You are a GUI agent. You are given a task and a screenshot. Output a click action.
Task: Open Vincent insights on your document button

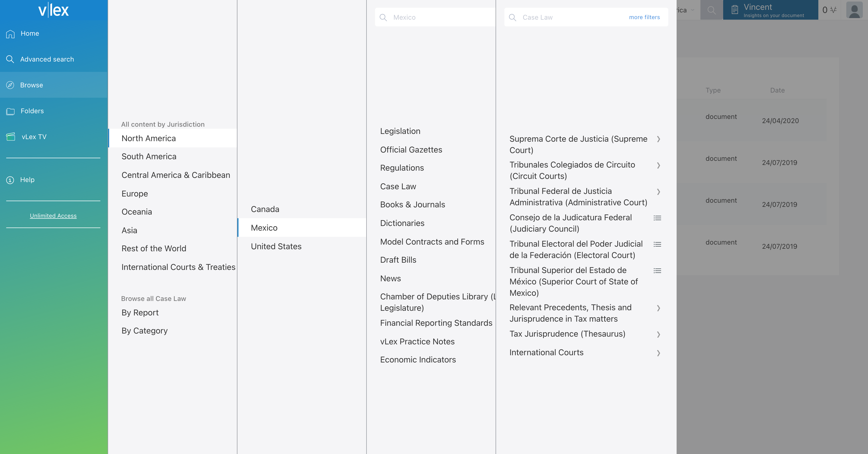click(770, 10)
